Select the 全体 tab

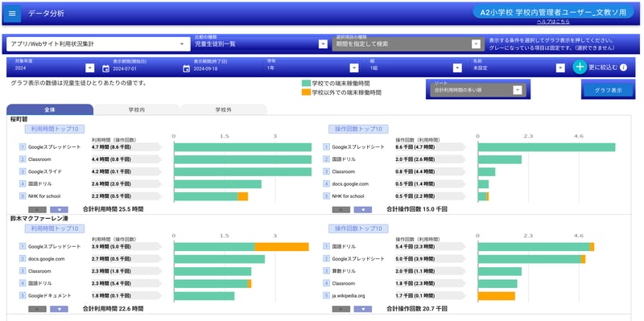50,110
